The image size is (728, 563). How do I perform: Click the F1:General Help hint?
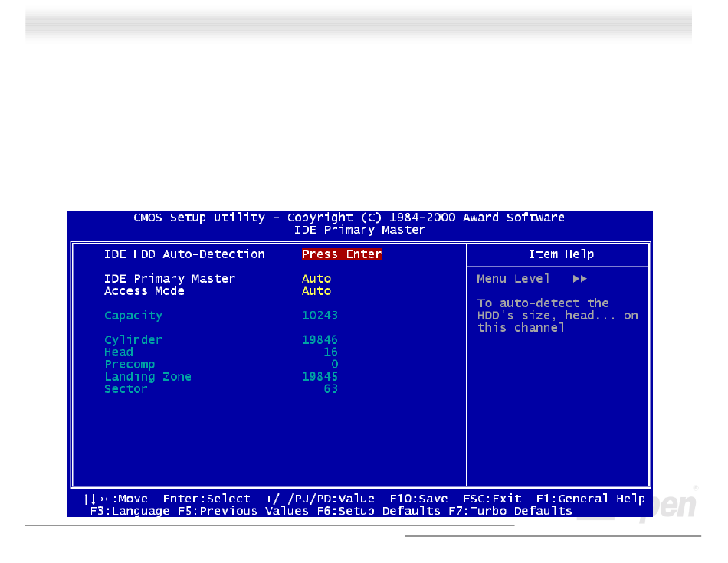[590, 499]
